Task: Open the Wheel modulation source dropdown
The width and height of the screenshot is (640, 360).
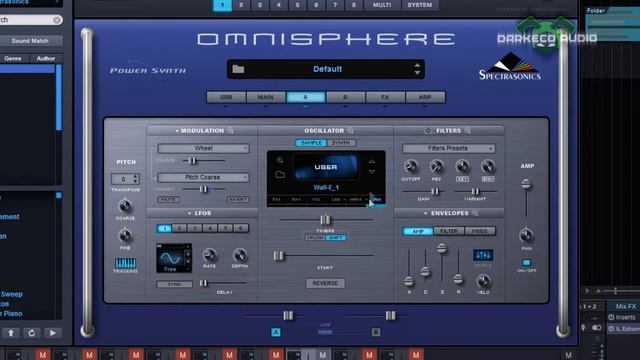Action: [203, 148]
